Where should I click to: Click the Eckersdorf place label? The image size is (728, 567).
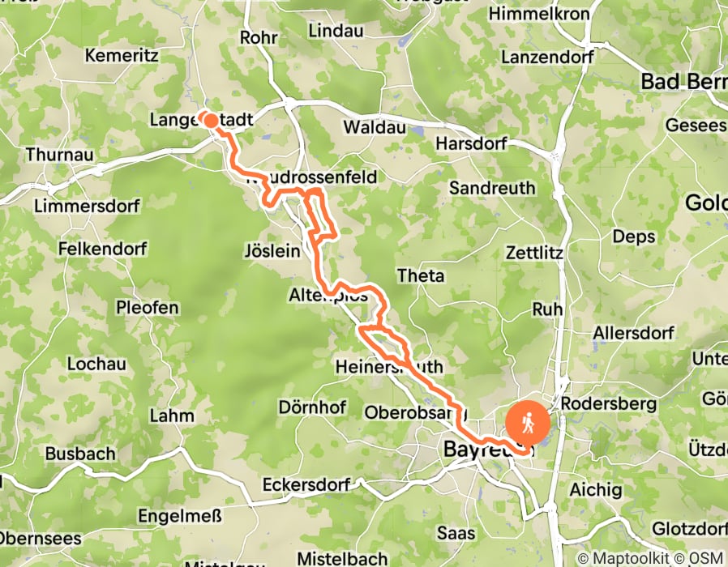(306, 485)
